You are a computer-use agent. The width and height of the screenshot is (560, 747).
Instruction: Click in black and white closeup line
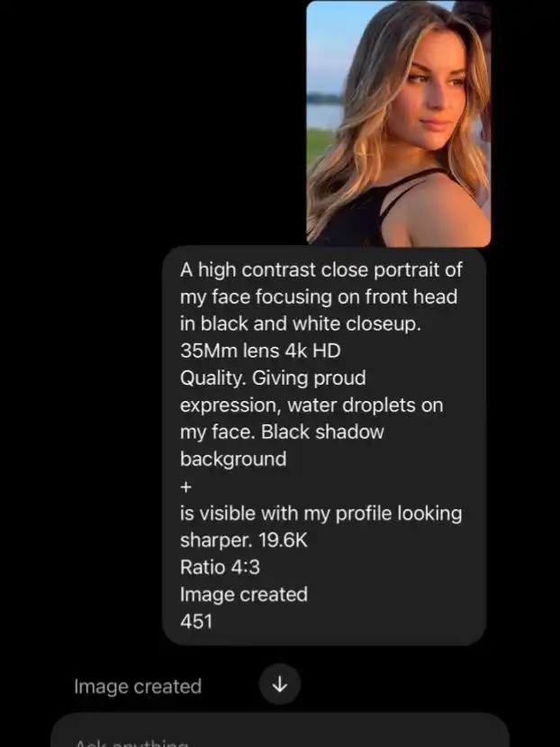[301, 324]
